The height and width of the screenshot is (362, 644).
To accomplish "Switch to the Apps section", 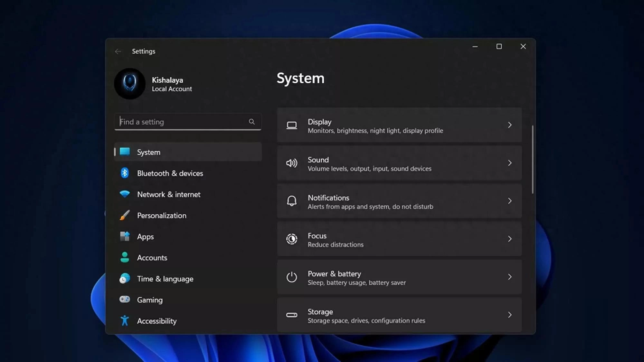I will tap(145, 237).
